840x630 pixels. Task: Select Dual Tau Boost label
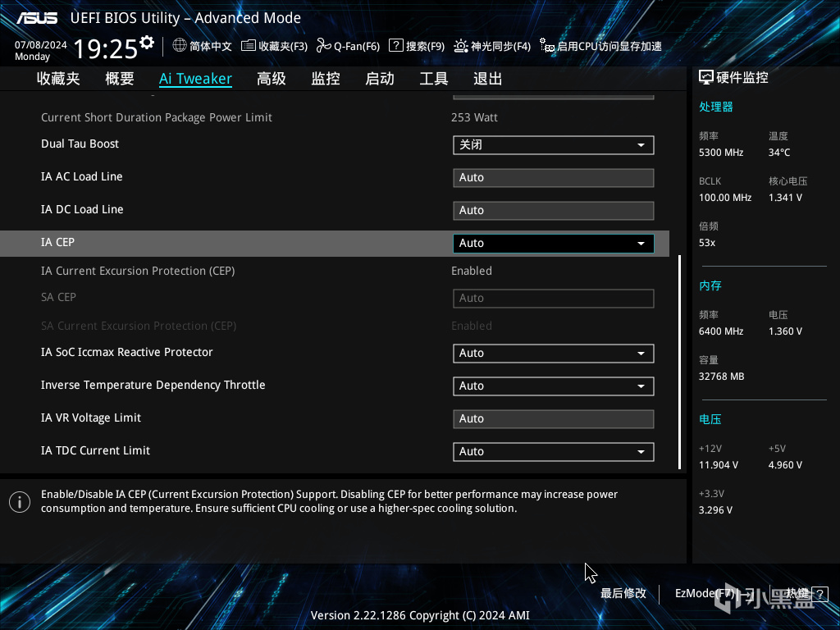pyautogui.click(x=80, y=144)
